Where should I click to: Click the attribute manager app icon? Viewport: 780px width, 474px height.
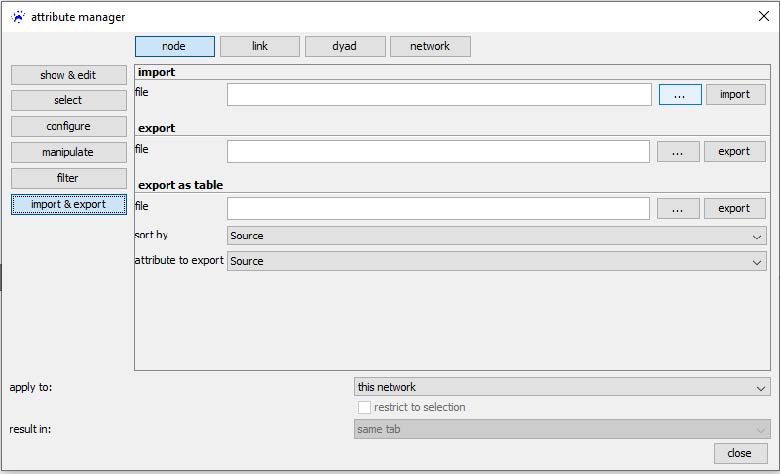[17, 16]
